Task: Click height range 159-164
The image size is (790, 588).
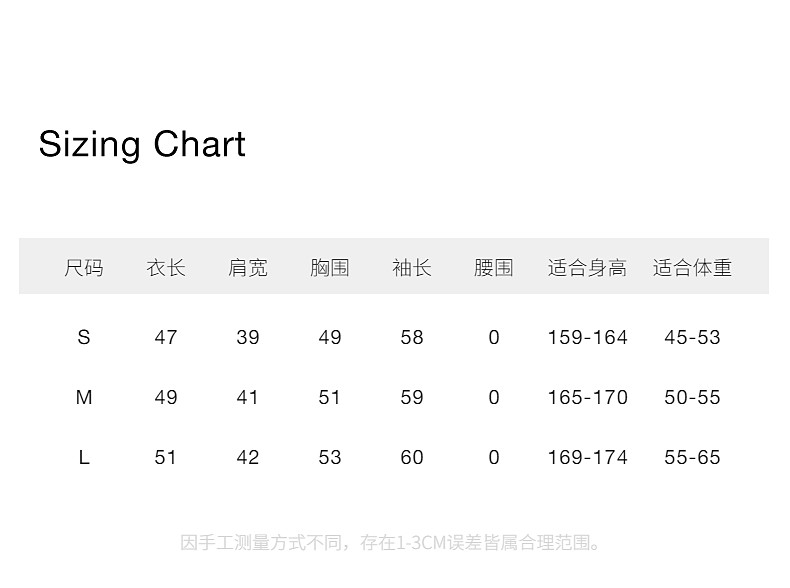Action: [587, 338]
